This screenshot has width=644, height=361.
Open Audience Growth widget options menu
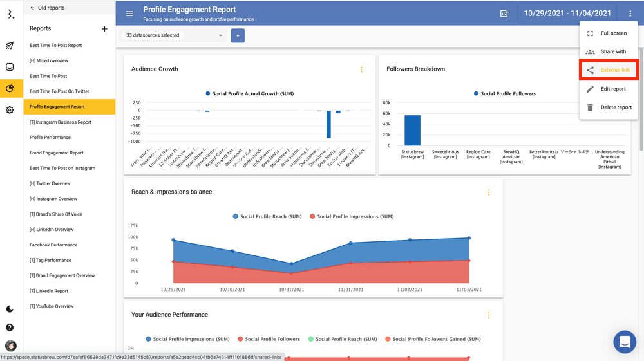(361, 69)
